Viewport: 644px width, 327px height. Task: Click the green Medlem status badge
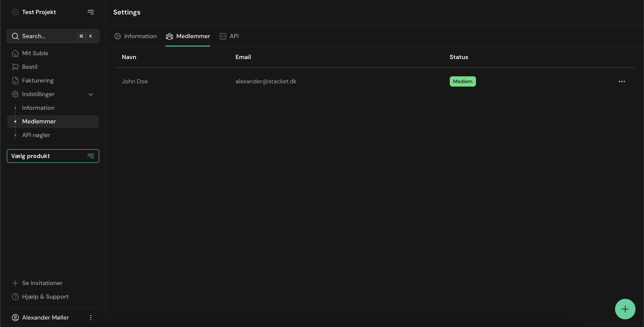(463, 82)
